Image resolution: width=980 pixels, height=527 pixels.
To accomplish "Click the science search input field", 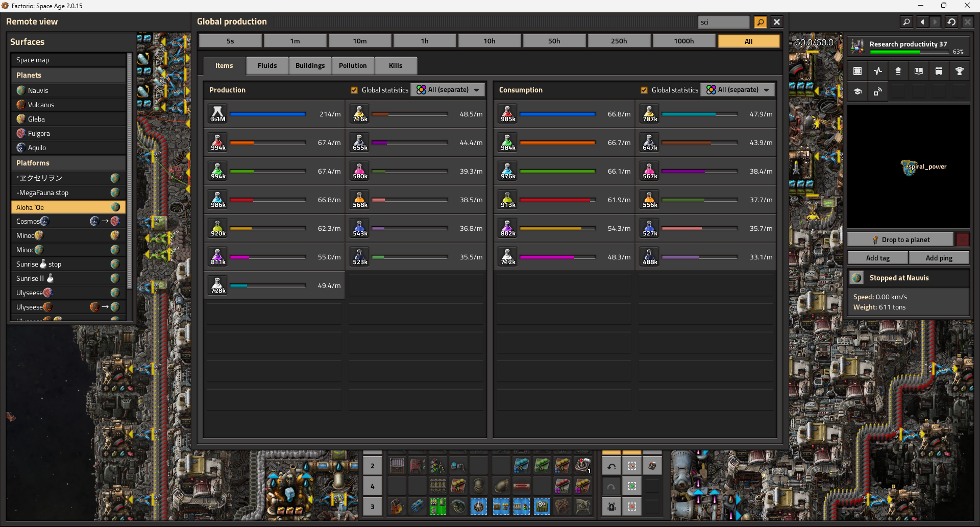I will [x=723, y=22].
